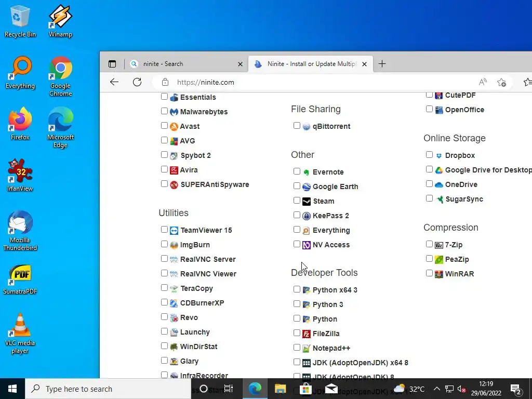Tick the Steam checkbox

(x=297, y=201)
